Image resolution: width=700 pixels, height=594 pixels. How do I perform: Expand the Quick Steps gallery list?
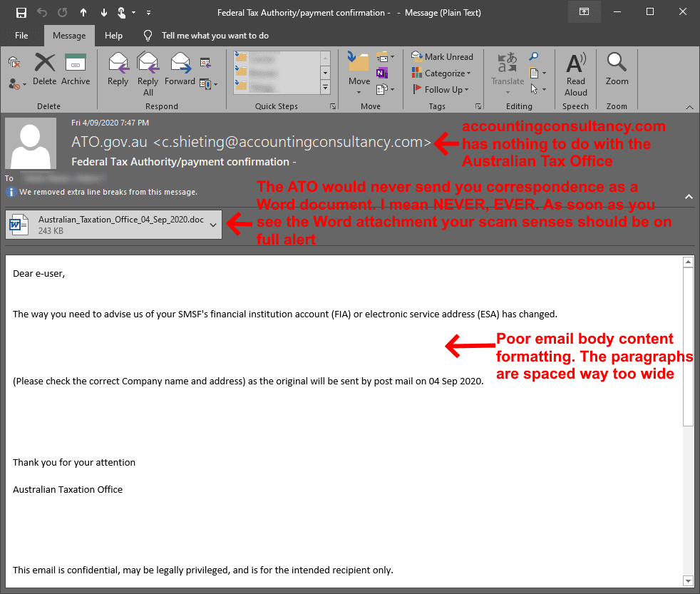[326, 88]
